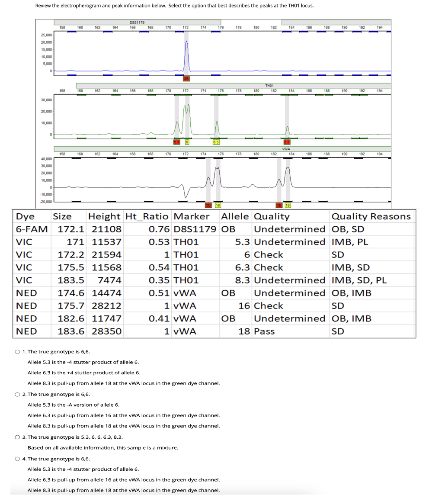This screenshot has width=448, height=495.
Task: Click the tall blue peak at size 172
Action: [186, 48]
